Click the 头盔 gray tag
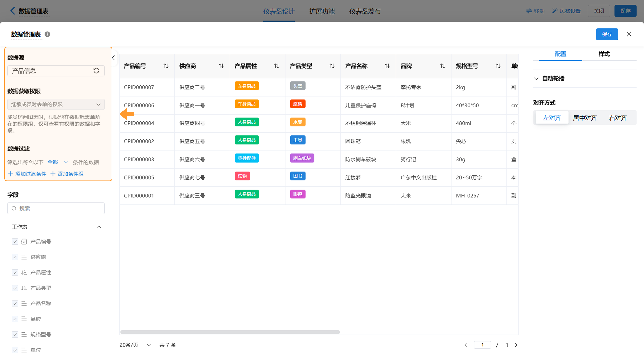 298,86
